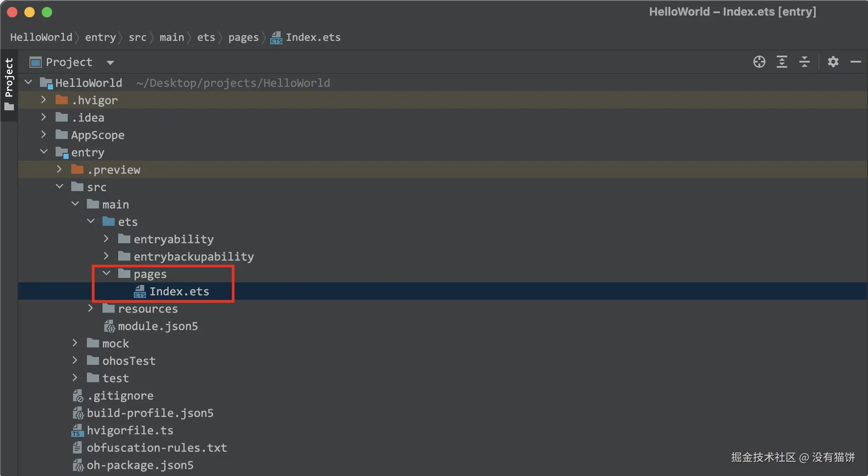Collapse the entry module node

[44, 152]
